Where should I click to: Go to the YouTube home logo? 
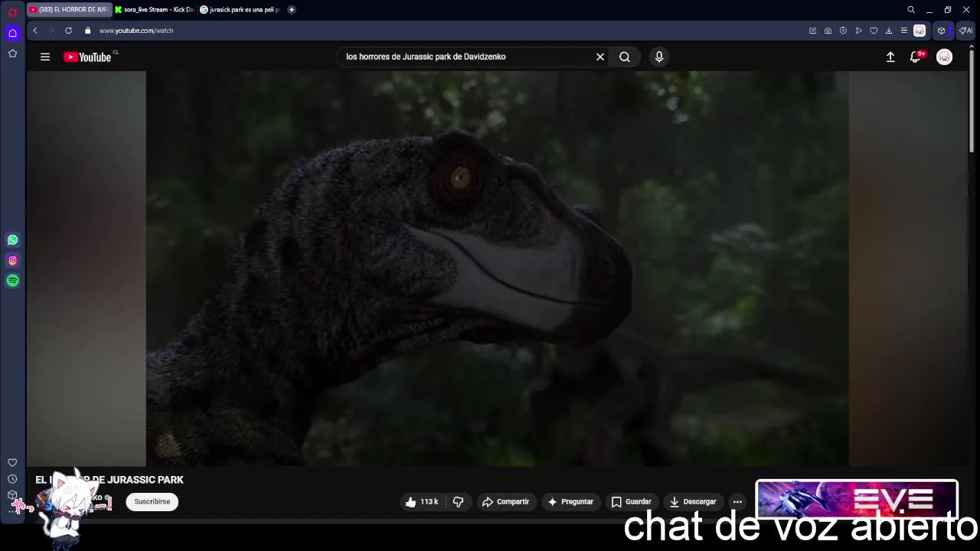click(87, 57)
